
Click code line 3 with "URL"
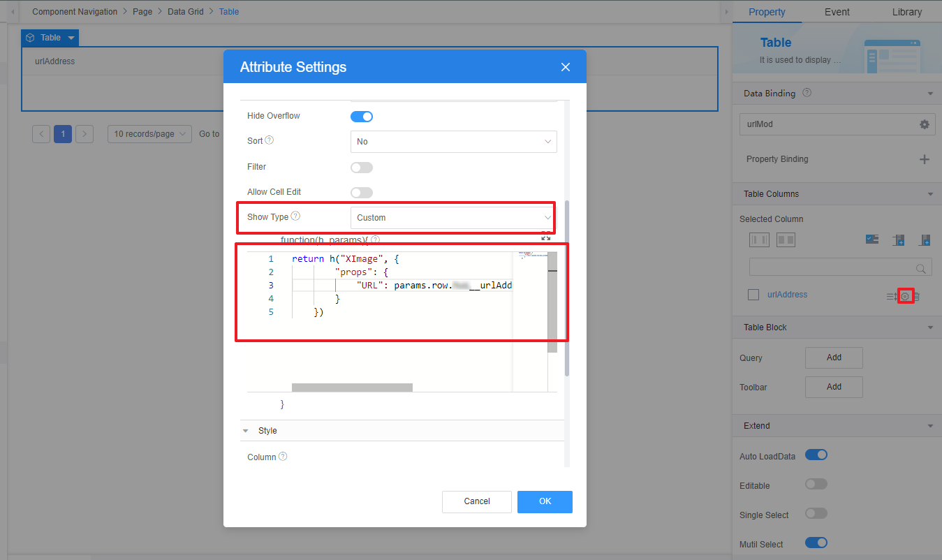[x=402, y=285]
